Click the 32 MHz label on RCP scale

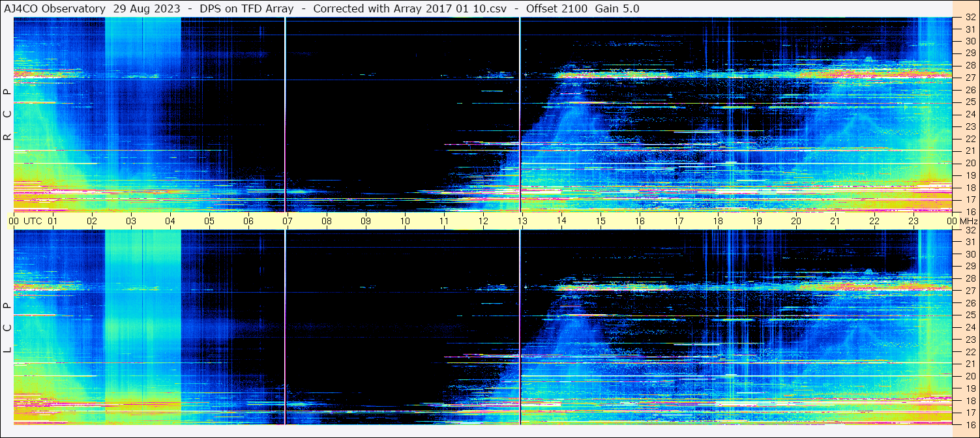(x=969, y=18)
